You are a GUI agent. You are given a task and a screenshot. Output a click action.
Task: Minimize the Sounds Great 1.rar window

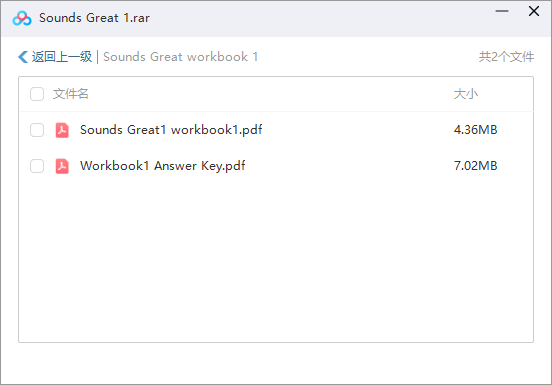[502, 11]
